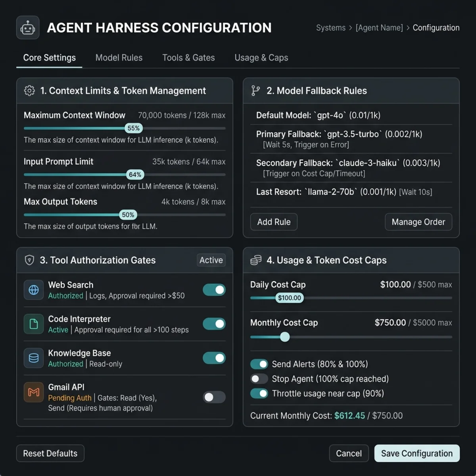Click the coins icon beside Usage & Token Cost Caps
The height and width of the screenshot is (476, 476).
pos(256,260)
